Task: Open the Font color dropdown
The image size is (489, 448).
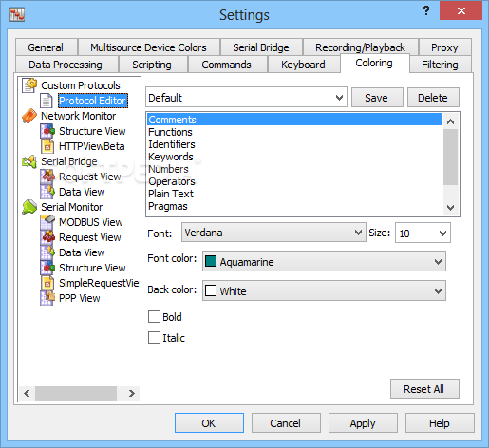Action: tap(324, 262)
